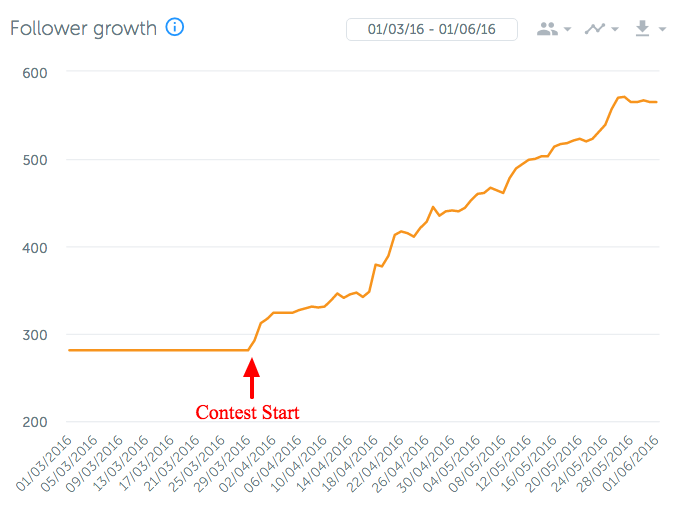Click the 600 y-axis label
The width and height of the screenshot is (691, 509).
(38, 72)
